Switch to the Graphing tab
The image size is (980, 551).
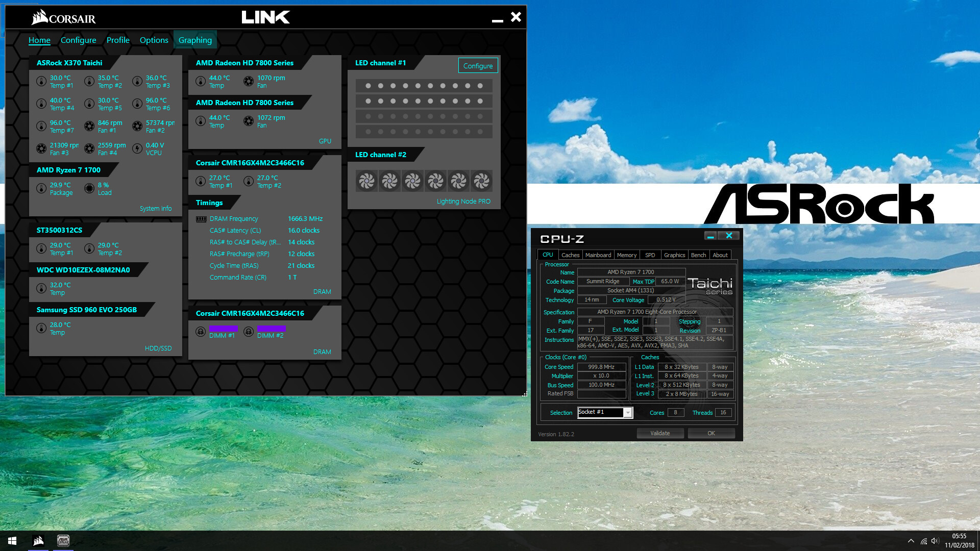pos(195,40)
